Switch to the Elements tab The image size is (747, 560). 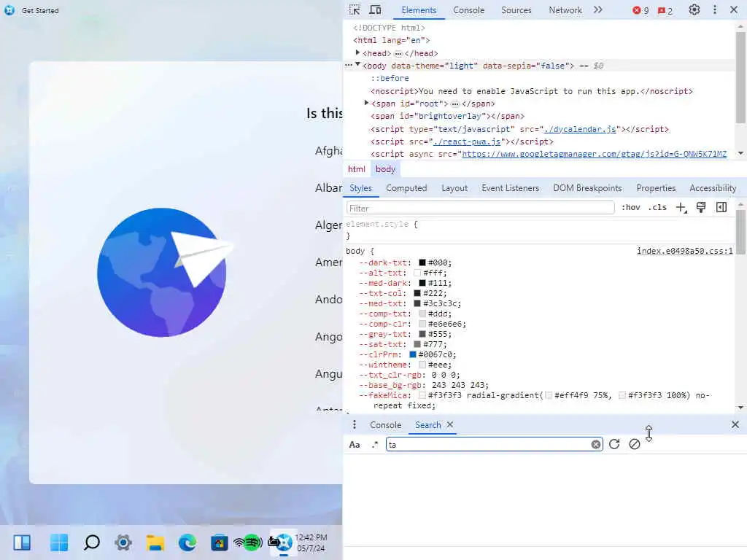click(419, 10)
